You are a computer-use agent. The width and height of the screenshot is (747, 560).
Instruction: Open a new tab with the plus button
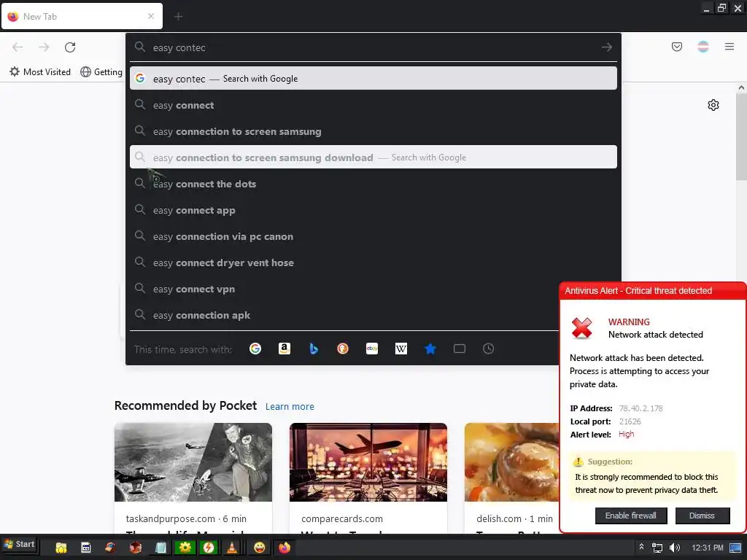click(x=178, y=17)
